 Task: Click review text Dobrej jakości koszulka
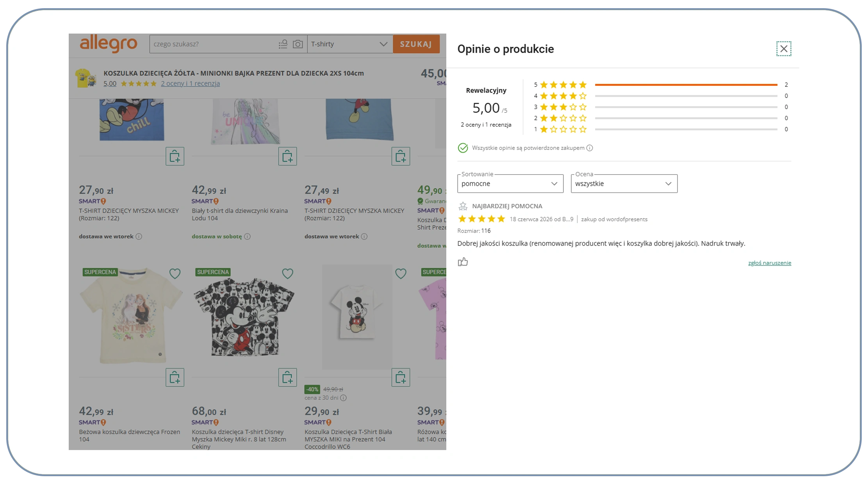(x=601, y=244)
